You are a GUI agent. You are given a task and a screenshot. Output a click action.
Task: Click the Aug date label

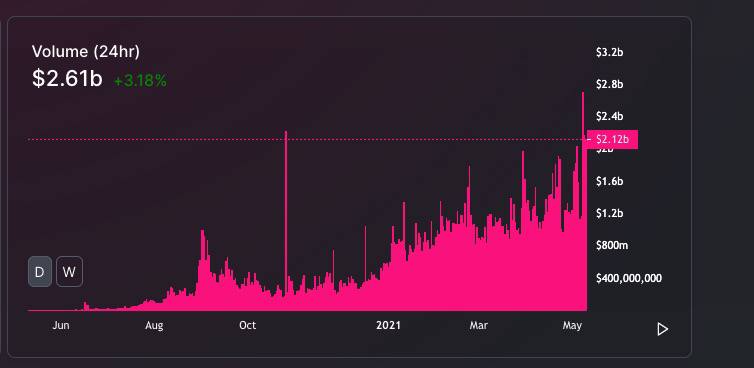pos(154,325)
